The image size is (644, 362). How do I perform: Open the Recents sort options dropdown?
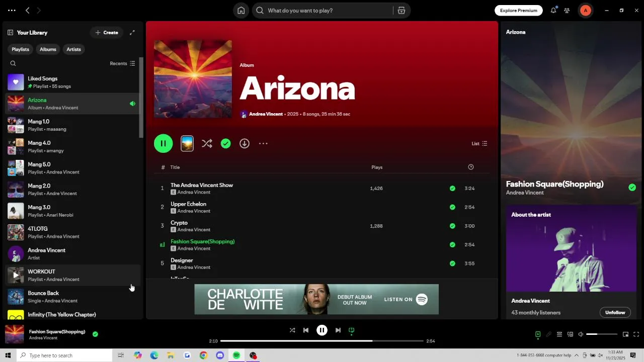click(122, 63)
